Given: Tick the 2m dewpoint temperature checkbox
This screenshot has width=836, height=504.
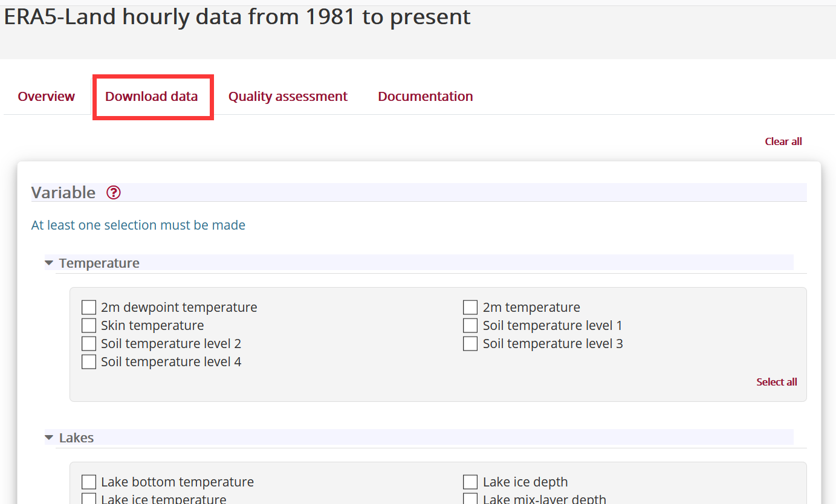Looking at the screenshot, I should [89, 308].
